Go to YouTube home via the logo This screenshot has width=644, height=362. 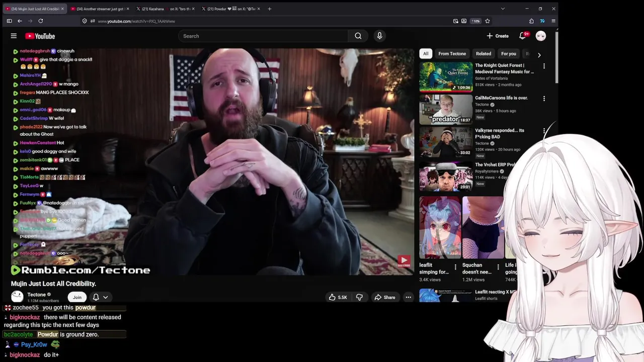point(40,36)
